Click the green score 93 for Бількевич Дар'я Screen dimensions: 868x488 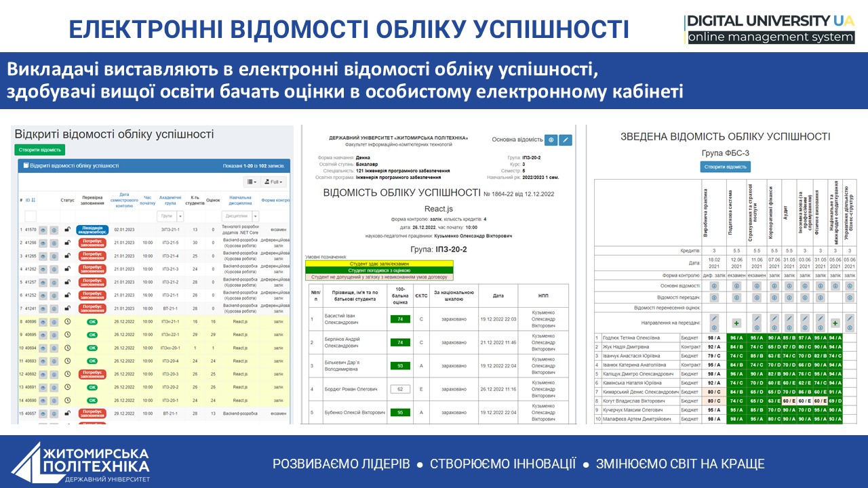pos(400,365)
